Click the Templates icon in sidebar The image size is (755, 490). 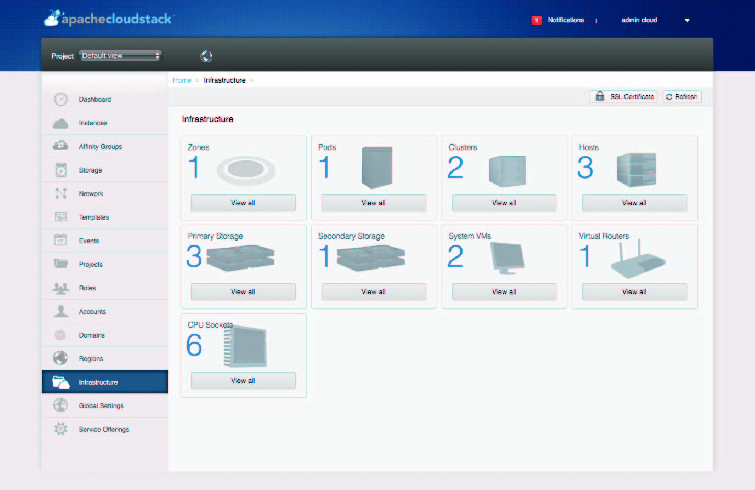(x=61, y=217)
